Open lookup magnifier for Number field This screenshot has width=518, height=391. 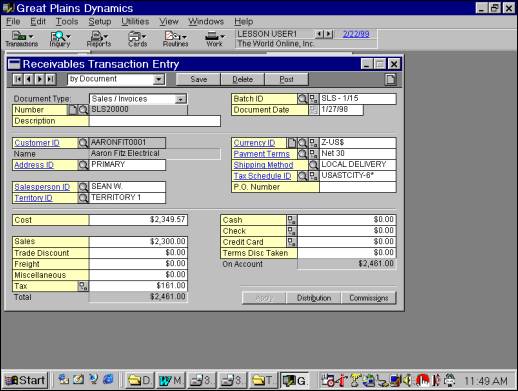pyautogui.click(x=83, y=110)
